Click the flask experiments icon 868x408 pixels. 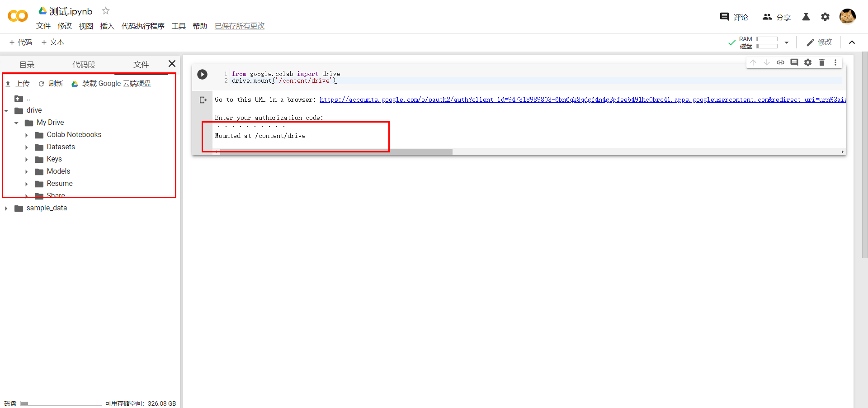click(x=806, y=17)
